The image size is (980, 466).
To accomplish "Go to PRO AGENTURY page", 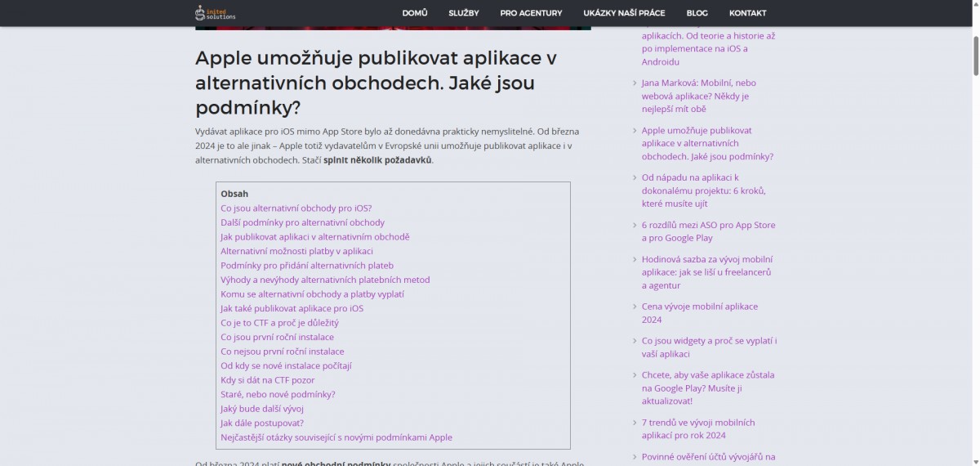I will point(531,13).
